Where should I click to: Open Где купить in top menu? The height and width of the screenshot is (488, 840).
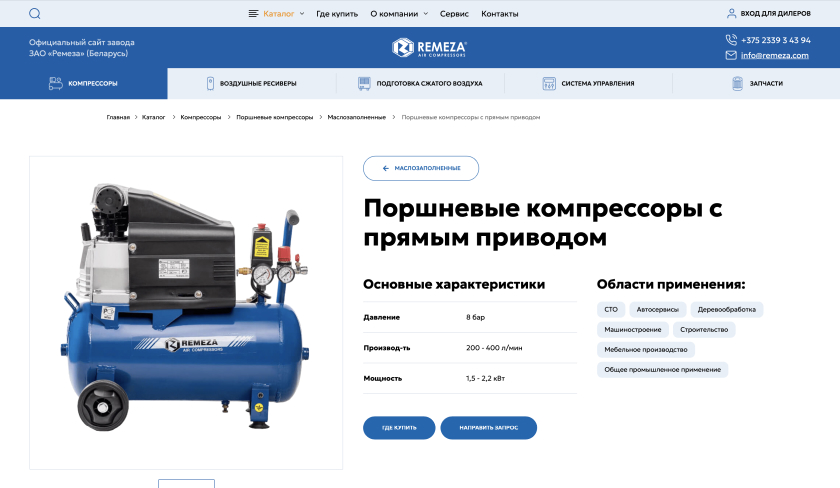click(337, 14)
